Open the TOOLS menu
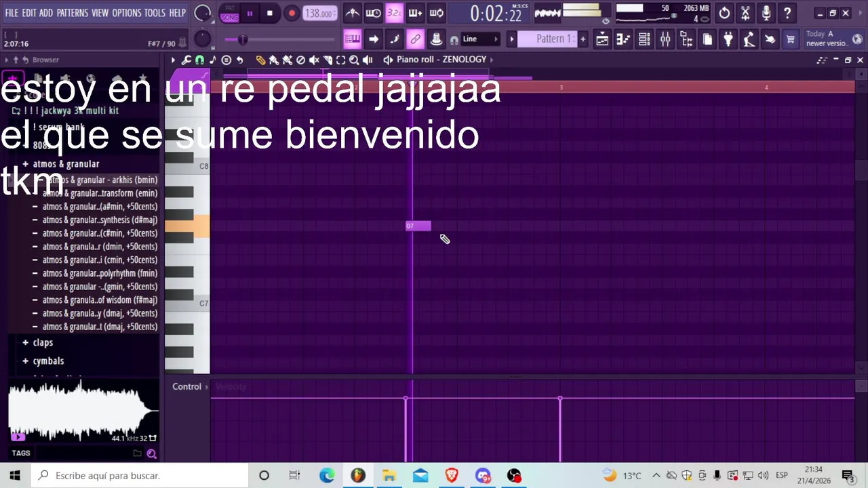 [x=155, y=13]
